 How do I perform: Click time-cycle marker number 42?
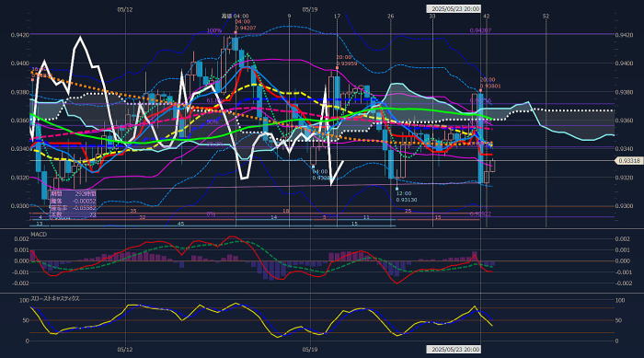(x=487, y=16)
